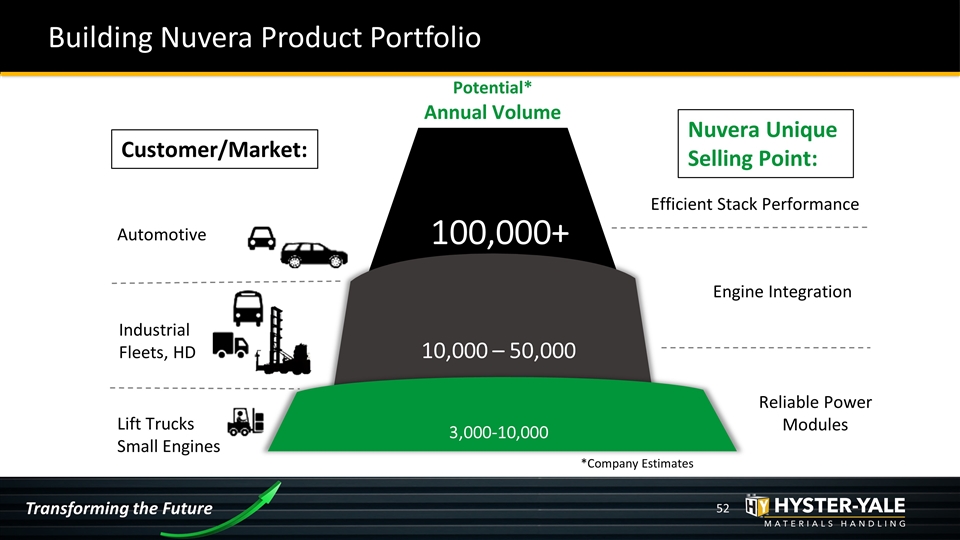
Task: Select the Engine Integration label
Action: tap(782, 291)
